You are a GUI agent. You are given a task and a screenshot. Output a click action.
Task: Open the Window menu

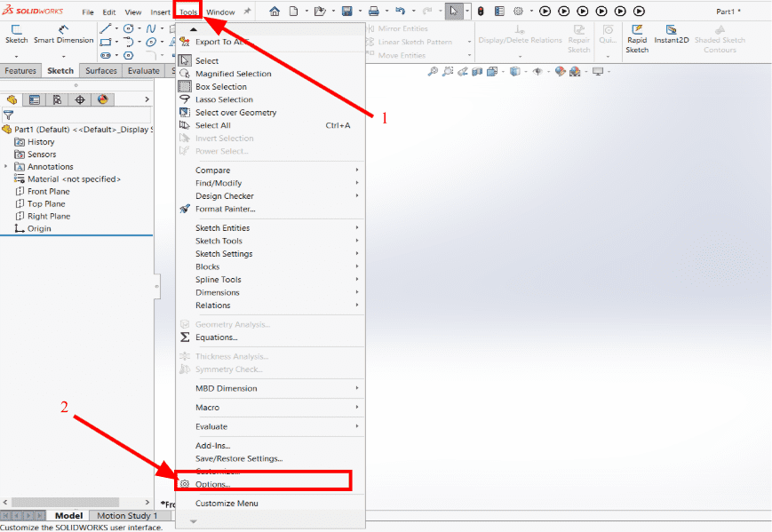pos(220,12)
